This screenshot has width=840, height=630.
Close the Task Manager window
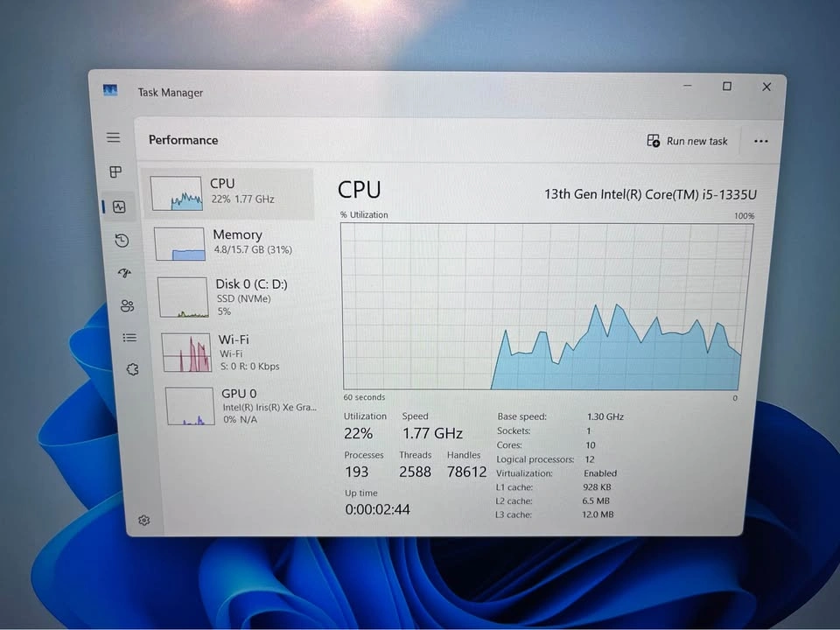coord(766,87)
